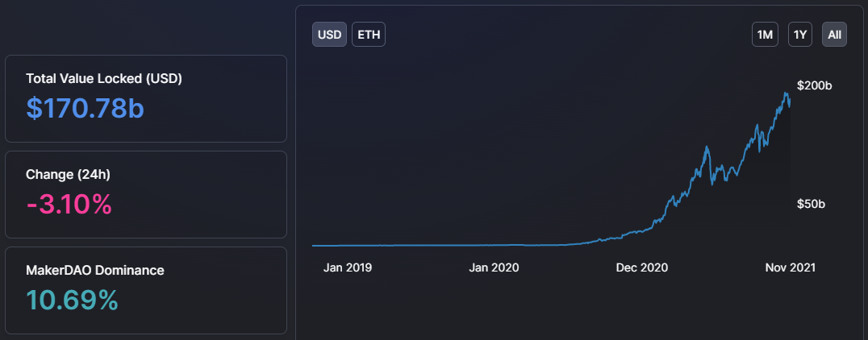Click the chart line's peak near $200b
The width and height of the screenshot is (868, 340).
[x=786, y=94]
